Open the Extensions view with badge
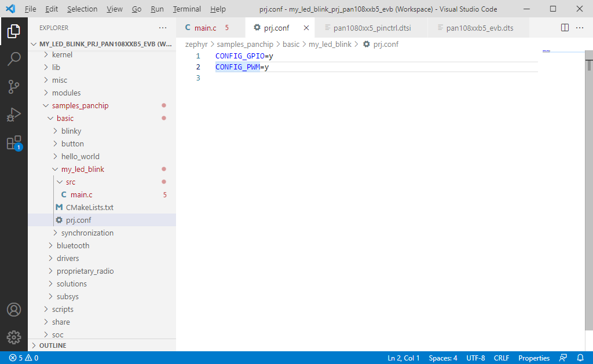 (x=14, y=143)
